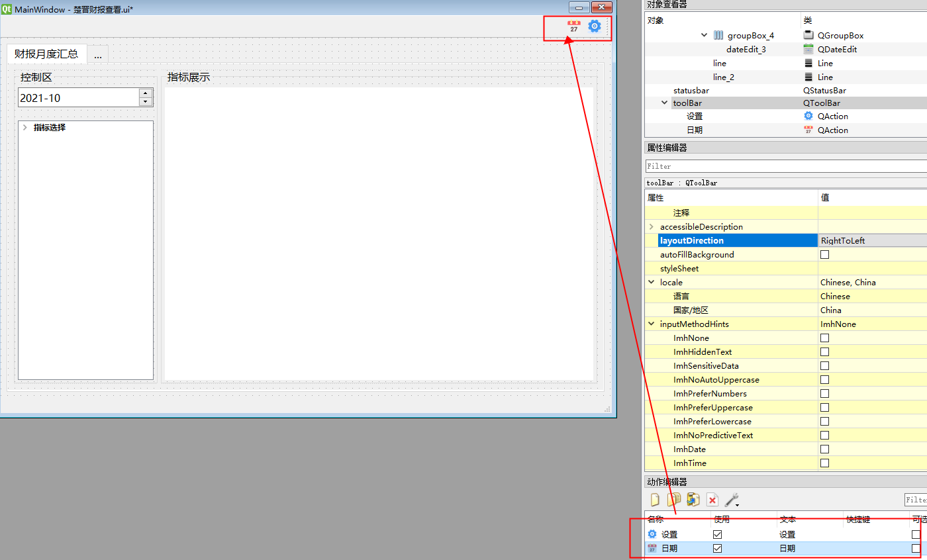Click the gear QAction icon in Object Inspector
Viewport: 927px width, 560px height.
[x=808, y=116]
